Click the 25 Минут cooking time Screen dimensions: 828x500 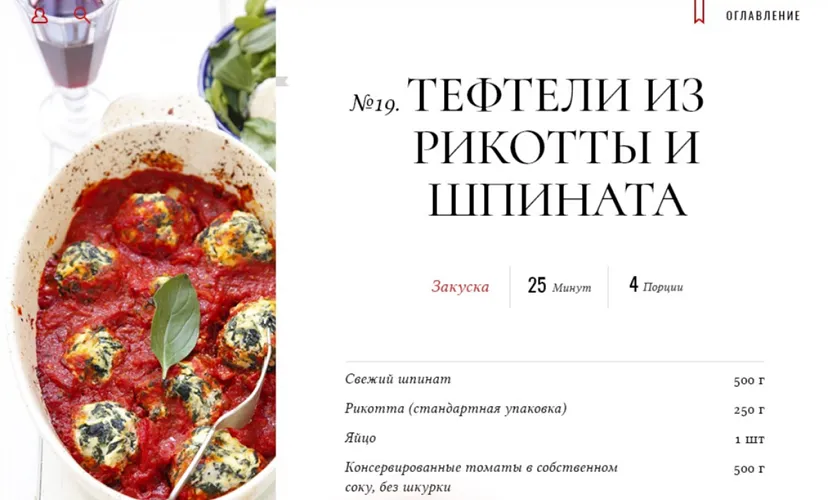pos(559,286)
